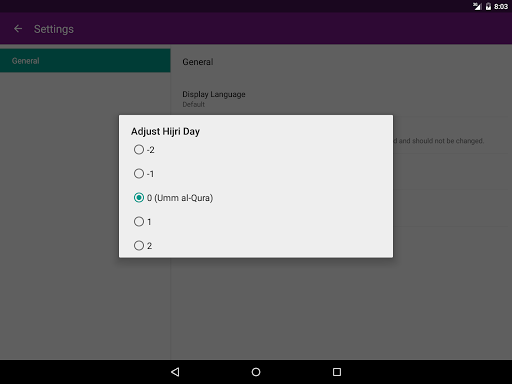Select the 2 radio button
This screenshot has width=512, height=384.
[139, 246]
